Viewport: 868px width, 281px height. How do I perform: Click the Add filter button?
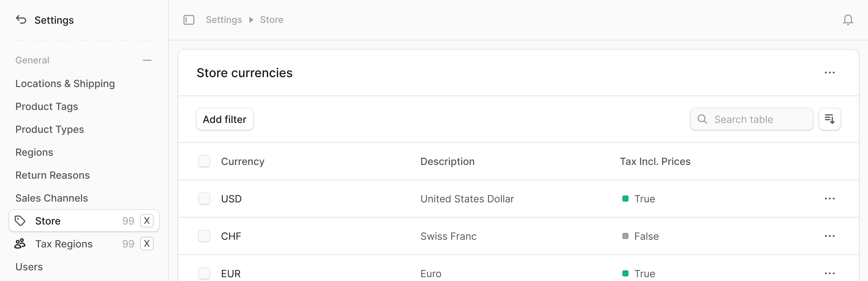225,119
